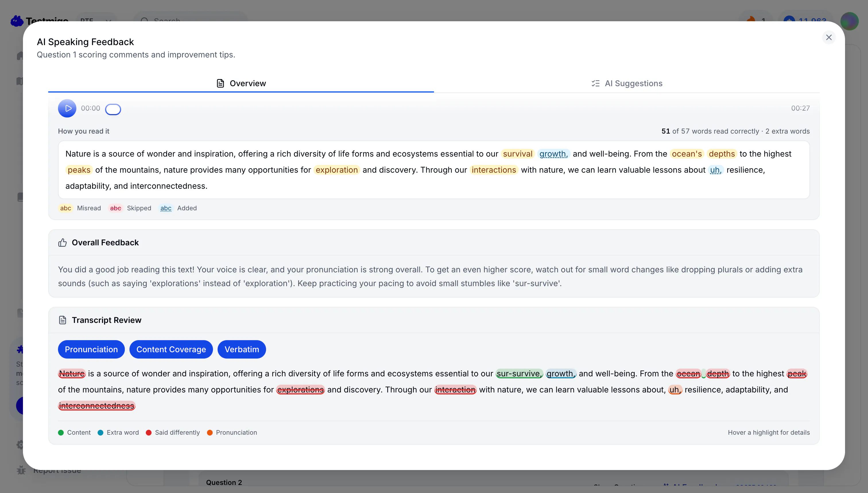This screenshot has height=493, width=868.
Task: Click the added word 'growth,' in reading box
Action: coord(553,154)
